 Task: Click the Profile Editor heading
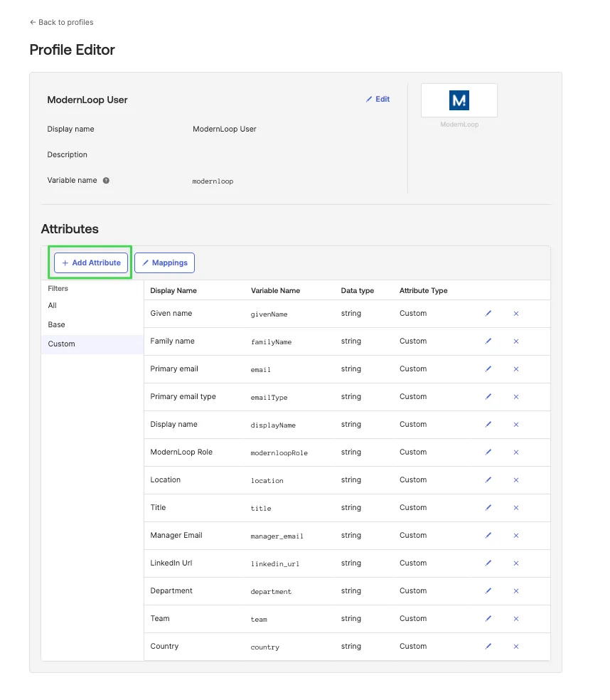click(x=73, y=50)
